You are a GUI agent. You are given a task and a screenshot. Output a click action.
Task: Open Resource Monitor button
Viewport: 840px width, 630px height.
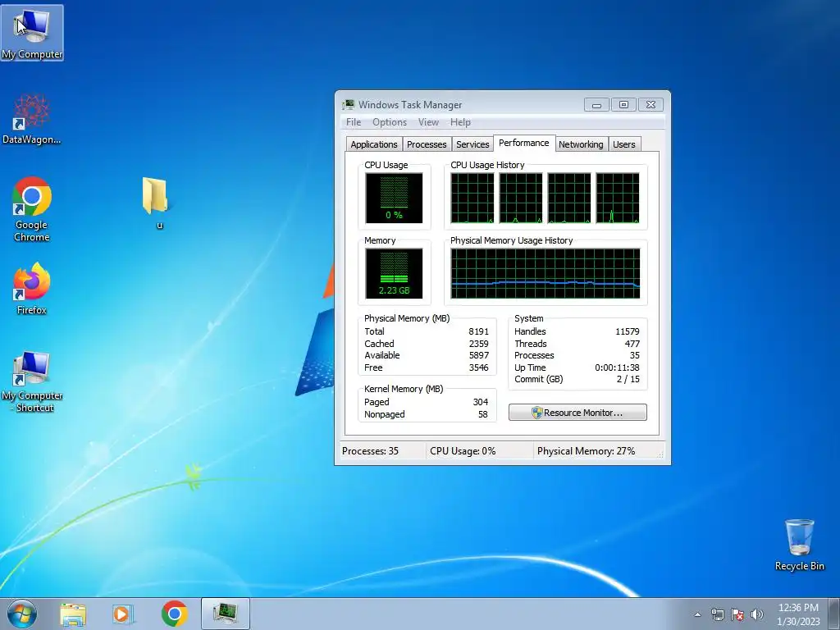click(577, 413)
